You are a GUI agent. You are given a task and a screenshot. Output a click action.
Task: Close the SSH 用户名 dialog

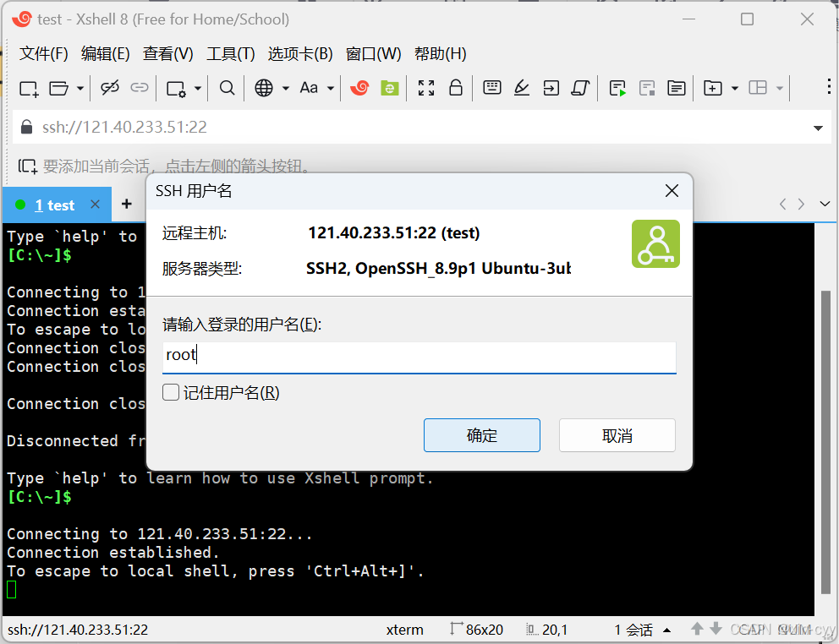pos(672,190)
